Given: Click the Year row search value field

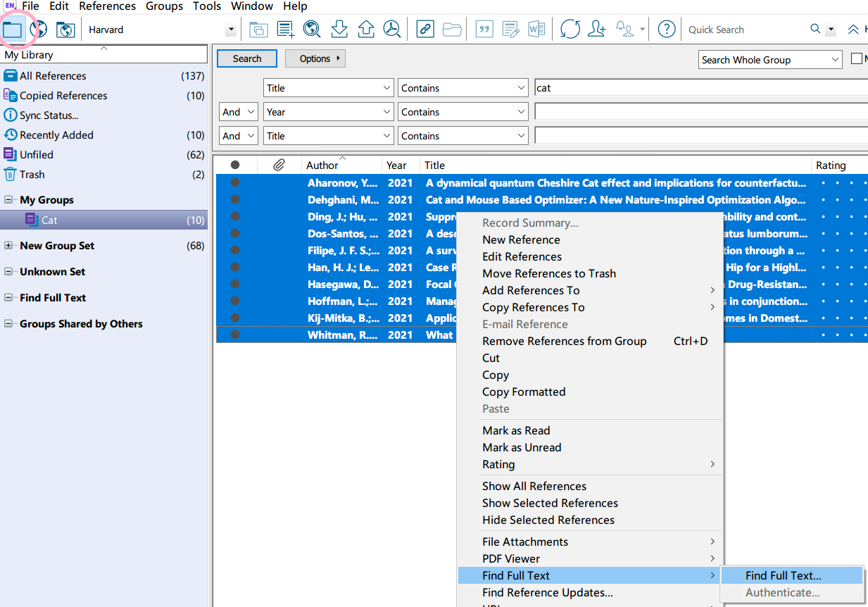Looking at the screenshot, I should (x=701, y=112).
